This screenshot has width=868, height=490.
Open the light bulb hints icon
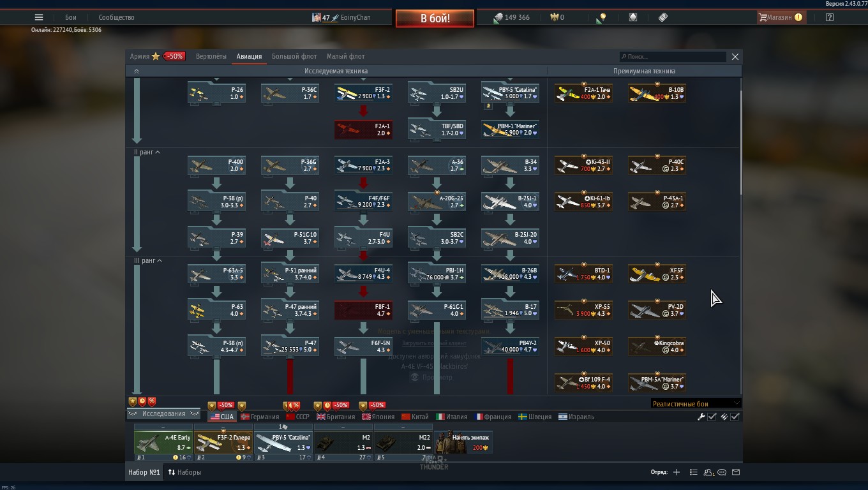601,18
